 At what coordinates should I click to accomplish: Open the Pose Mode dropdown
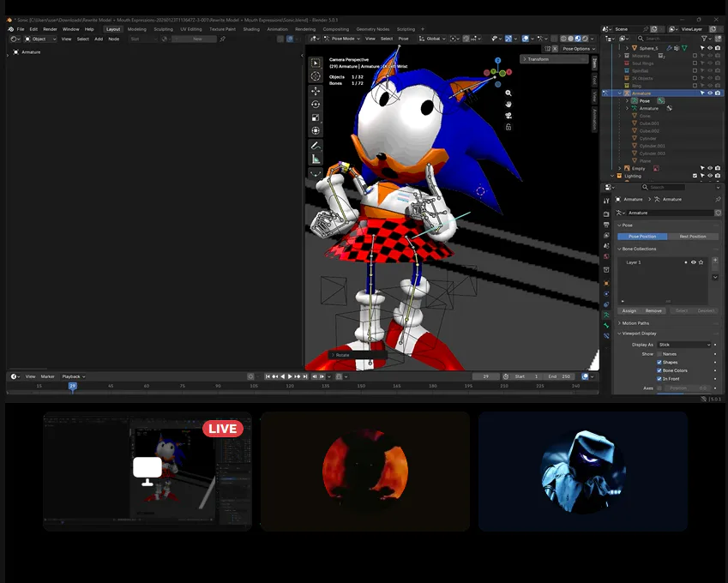343,39
